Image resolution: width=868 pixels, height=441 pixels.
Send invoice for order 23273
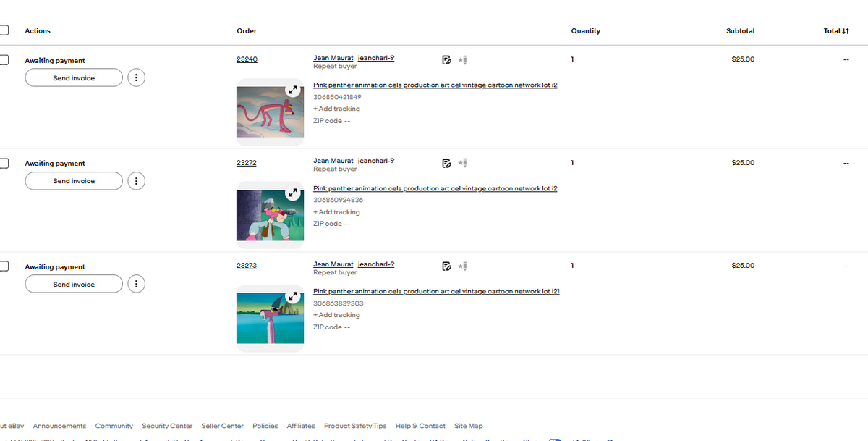74,285
